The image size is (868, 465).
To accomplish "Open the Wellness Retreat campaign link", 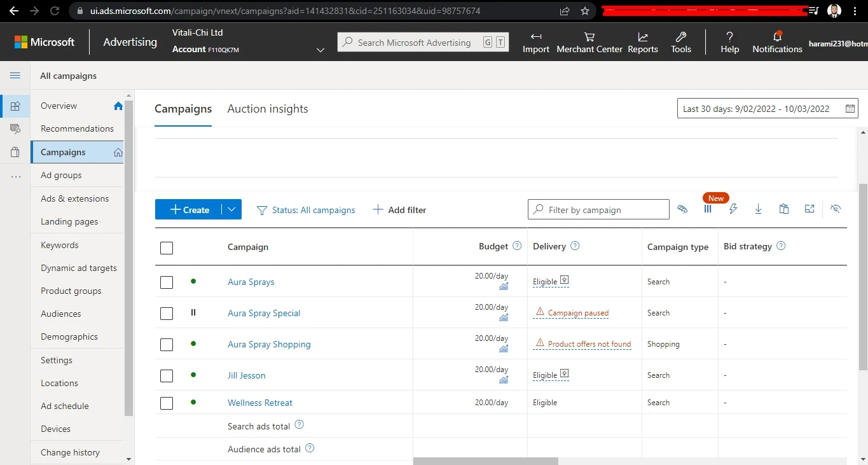I will tap(260, 403).
